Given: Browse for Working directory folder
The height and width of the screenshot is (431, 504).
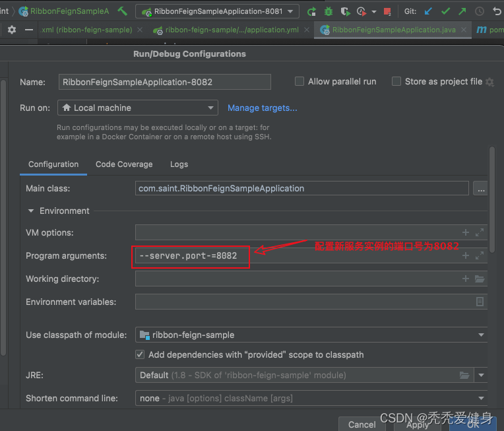Looking at the screenshot, I should [480, 279].
